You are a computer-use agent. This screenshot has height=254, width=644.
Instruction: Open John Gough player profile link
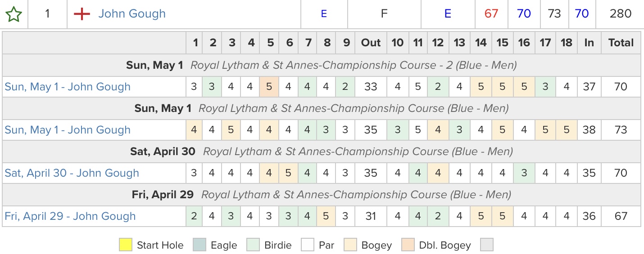[132, 14]
